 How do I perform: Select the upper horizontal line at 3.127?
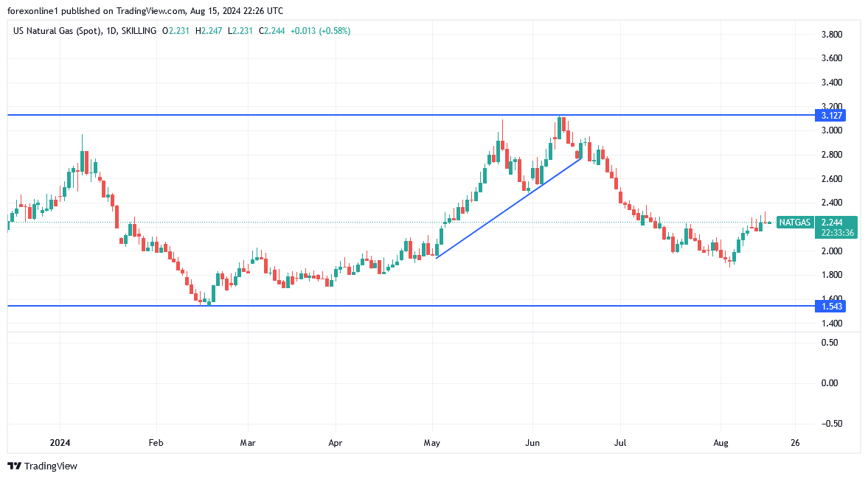tap(411, 115)
